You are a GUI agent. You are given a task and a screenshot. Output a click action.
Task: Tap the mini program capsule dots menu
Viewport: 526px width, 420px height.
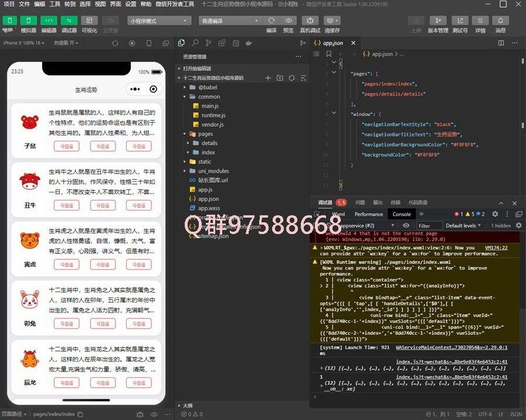(135, 89)
